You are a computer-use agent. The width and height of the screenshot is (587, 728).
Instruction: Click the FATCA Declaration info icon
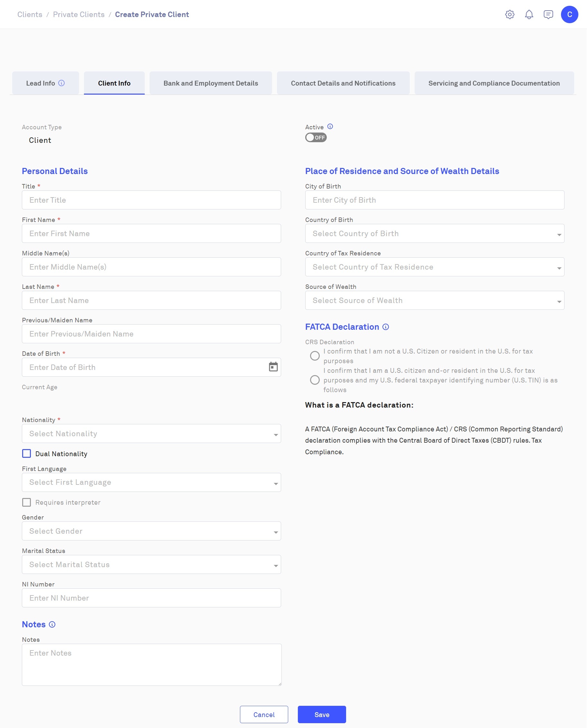pyautogui.click(x=385, y=327)
